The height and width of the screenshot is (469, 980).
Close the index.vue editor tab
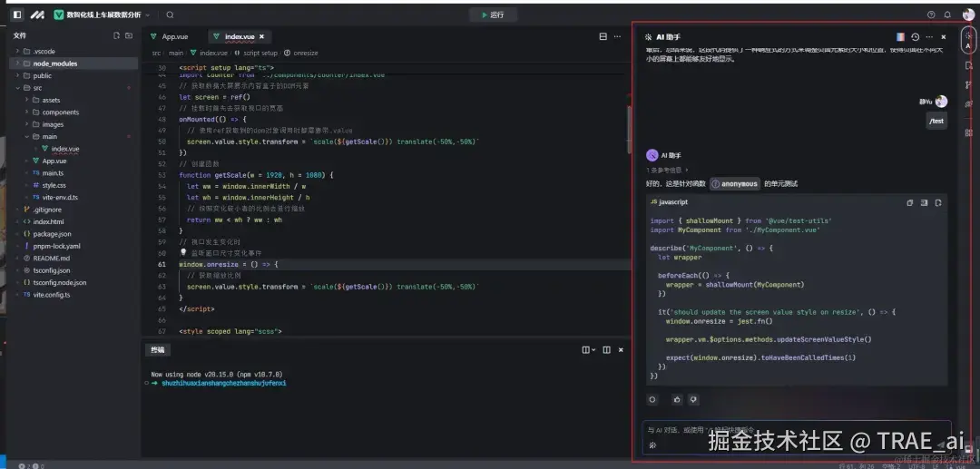pos(261,37)
